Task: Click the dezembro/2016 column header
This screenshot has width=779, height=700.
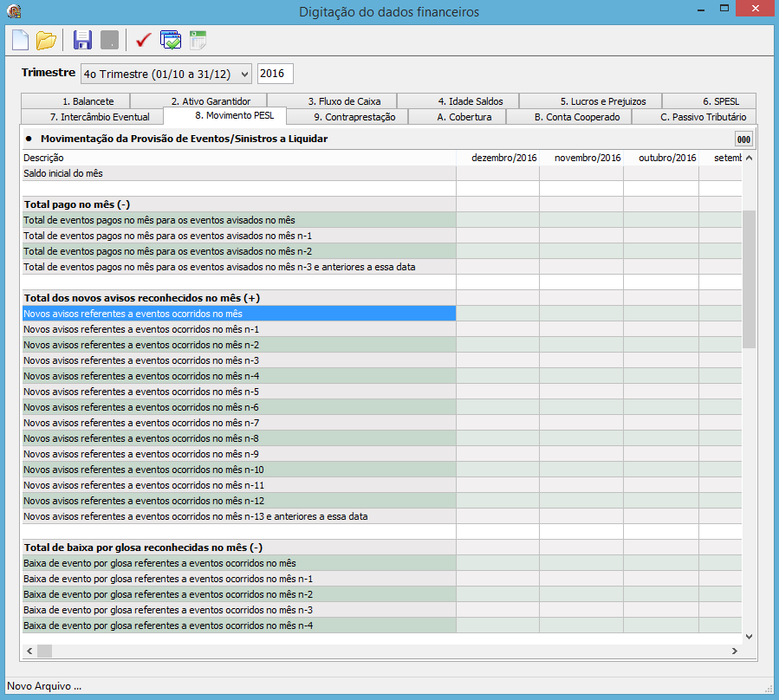Action: click(497, 158)
